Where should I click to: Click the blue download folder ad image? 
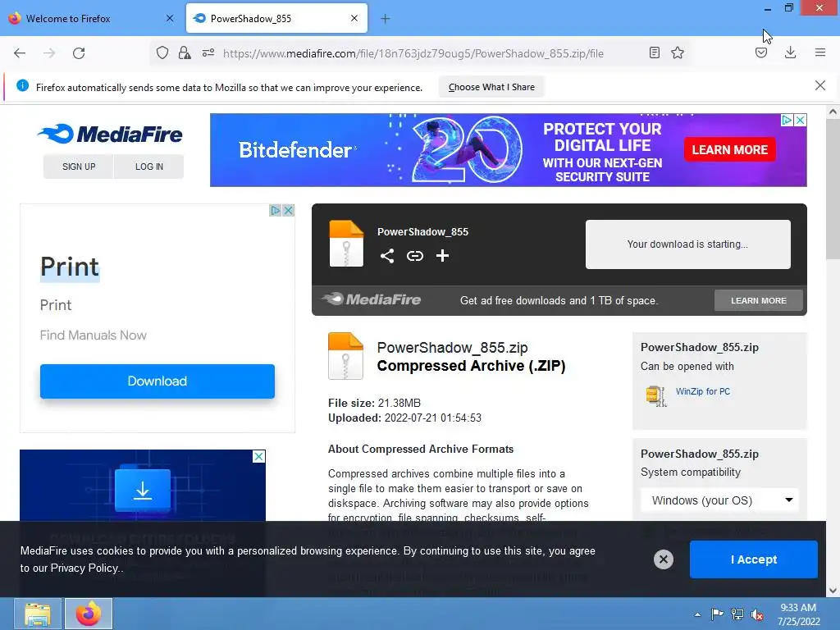coord(143,489)
